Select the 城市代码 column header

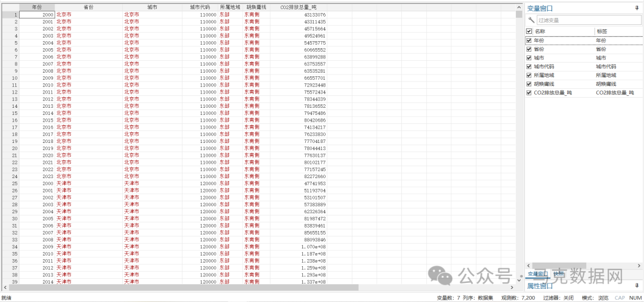[200, 7]
